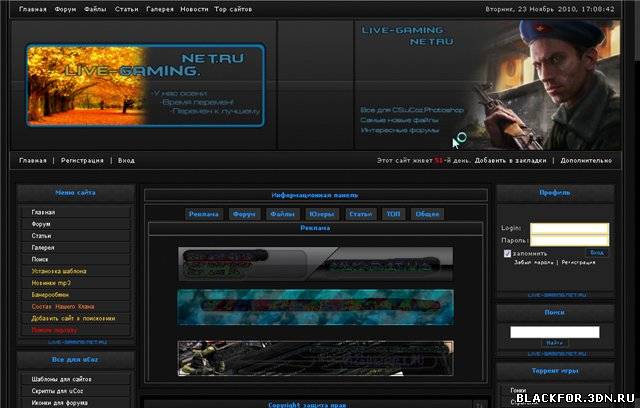Click the Вход button in Профиль panel
Screen dimensions: 640x408
pyautogui.click(x=597, y=253)
